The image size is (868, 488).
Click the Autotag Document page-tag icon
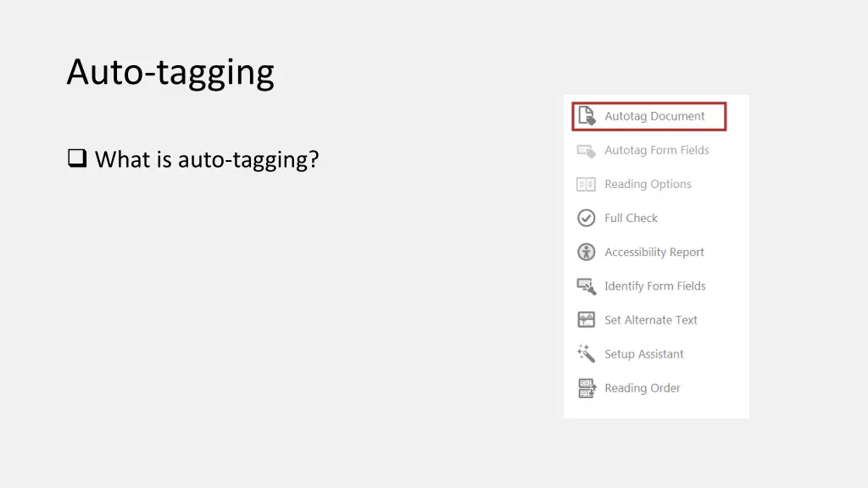pos(587,116)
